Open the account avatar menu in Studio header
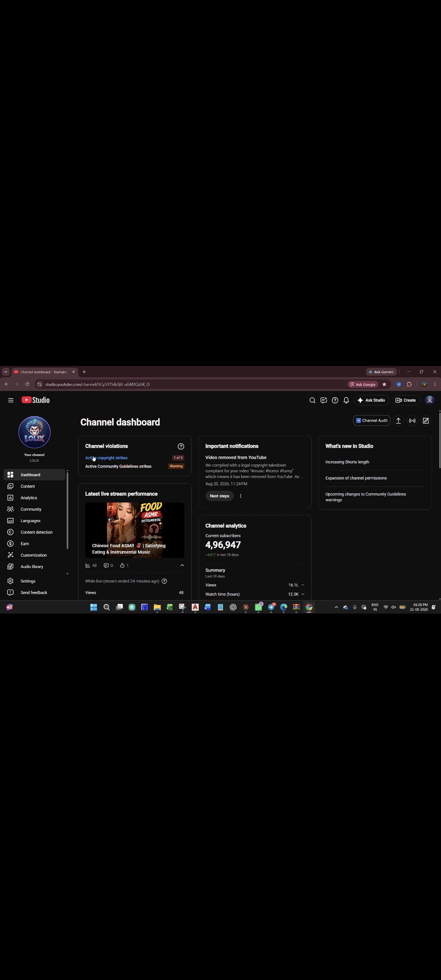This screenshot has height=980, width=441. click(x=429, y=400)
